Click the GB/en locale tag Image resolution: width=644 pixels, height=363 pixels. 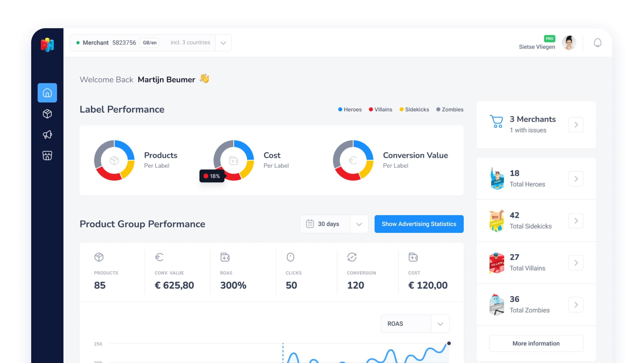[150, 43]
